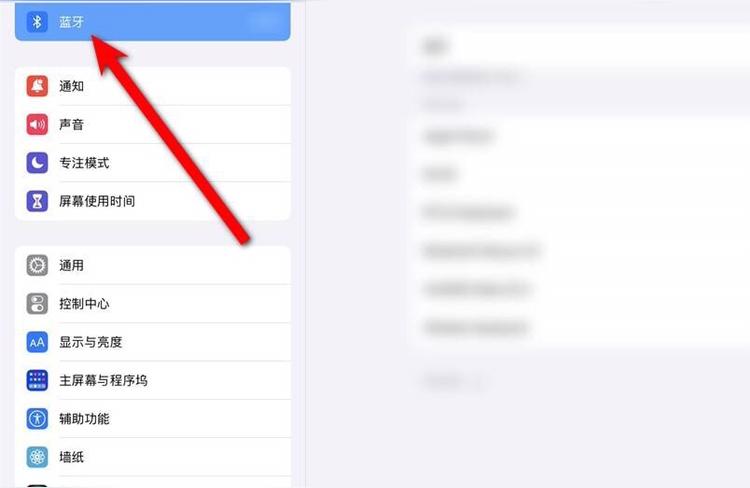Tap the 墙纸 flower icon
The height and width of the screenshot is (488, 750).
(x=37, y=457)
